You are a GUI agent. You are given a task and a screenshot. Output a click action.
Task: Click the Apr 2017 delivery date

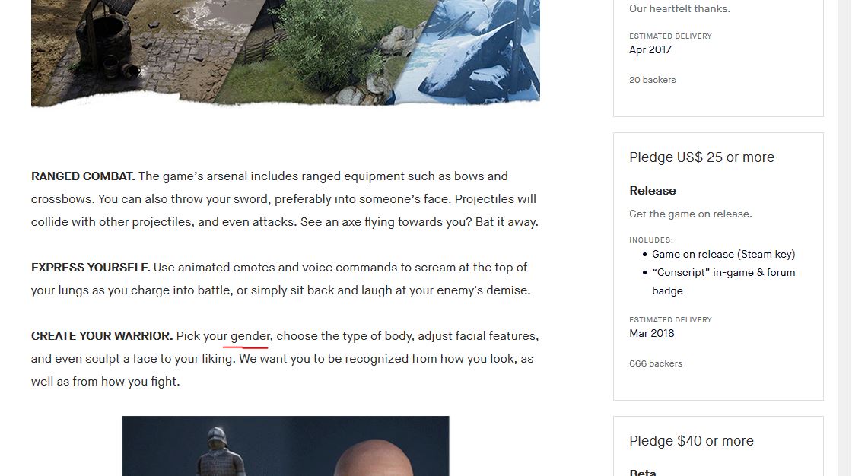(x=650, y=50)
